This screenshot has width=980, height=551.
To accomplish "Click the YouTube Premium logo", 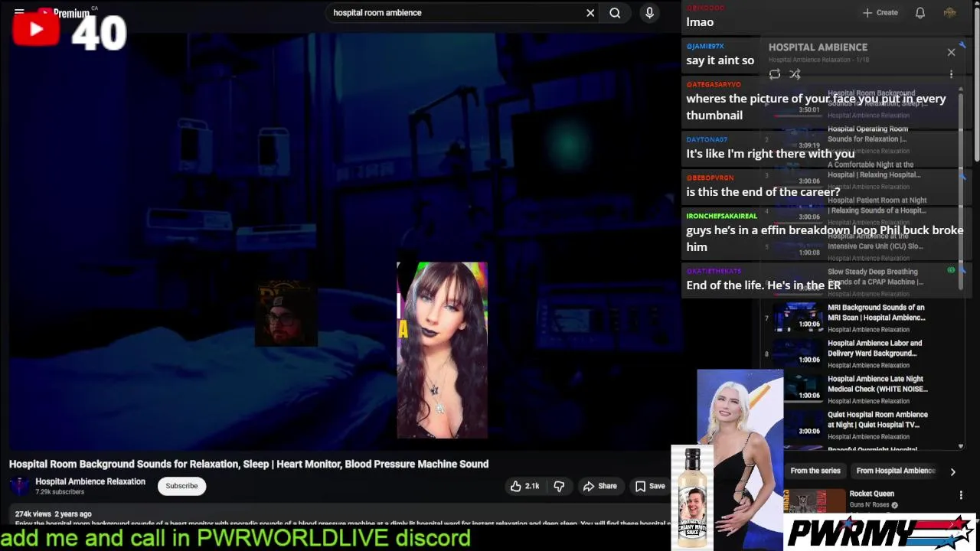I will coord(64,13).
